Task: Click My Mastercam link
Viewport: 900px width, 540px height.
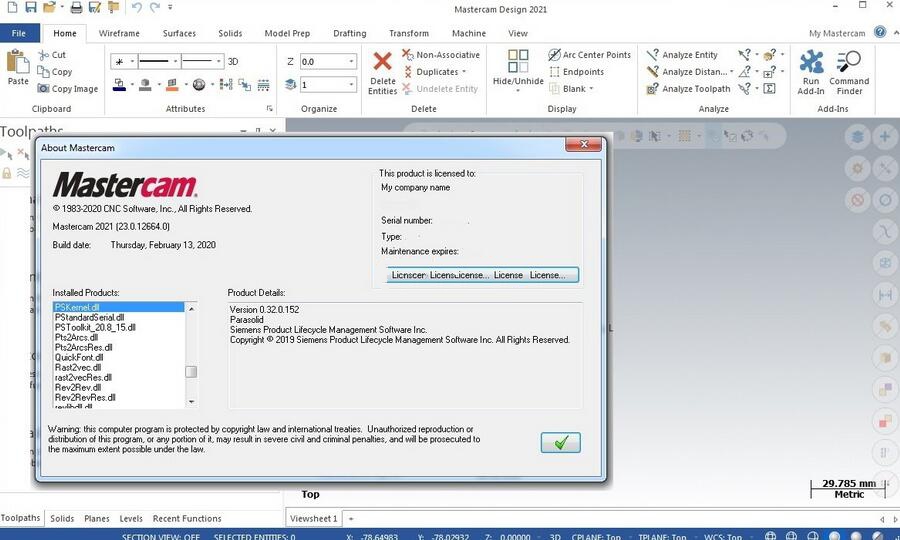Action: (836, 33)
